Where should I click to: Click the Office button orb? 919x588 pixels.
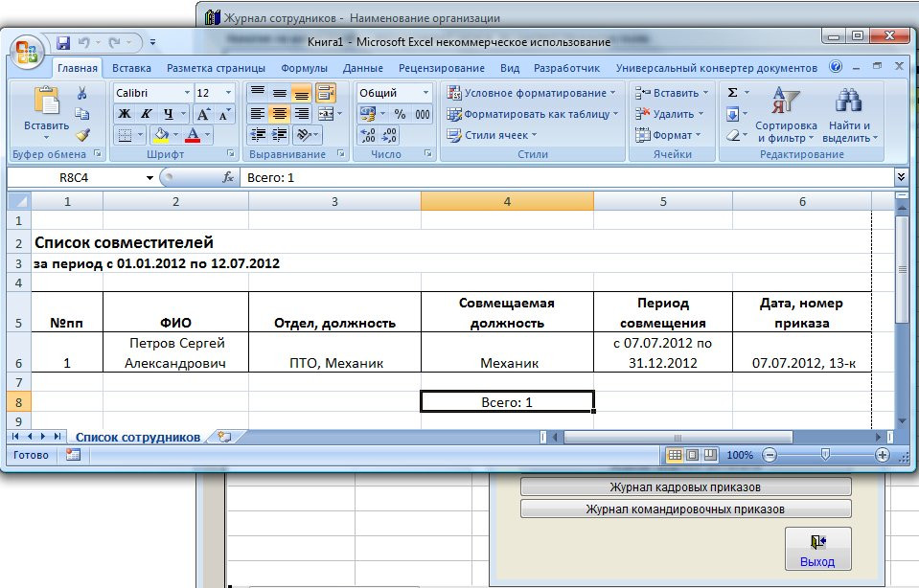pyautogui.click(x=28, y=50)
